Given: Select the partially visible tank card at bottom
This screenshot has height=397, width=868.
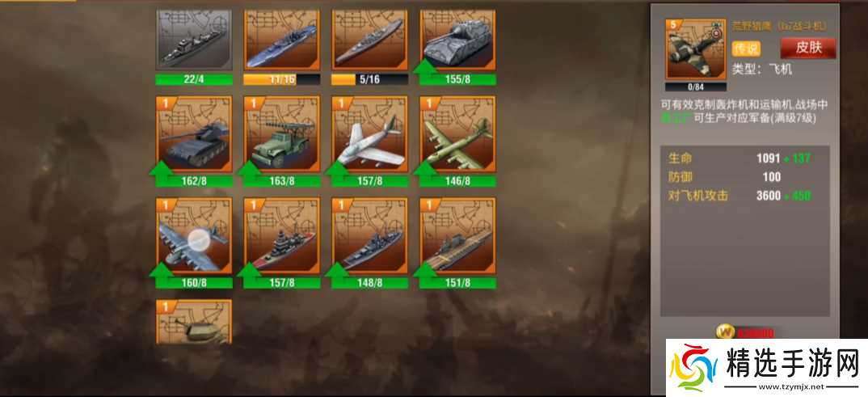Looking at the screenshot, I should click(x=194, y=322).
